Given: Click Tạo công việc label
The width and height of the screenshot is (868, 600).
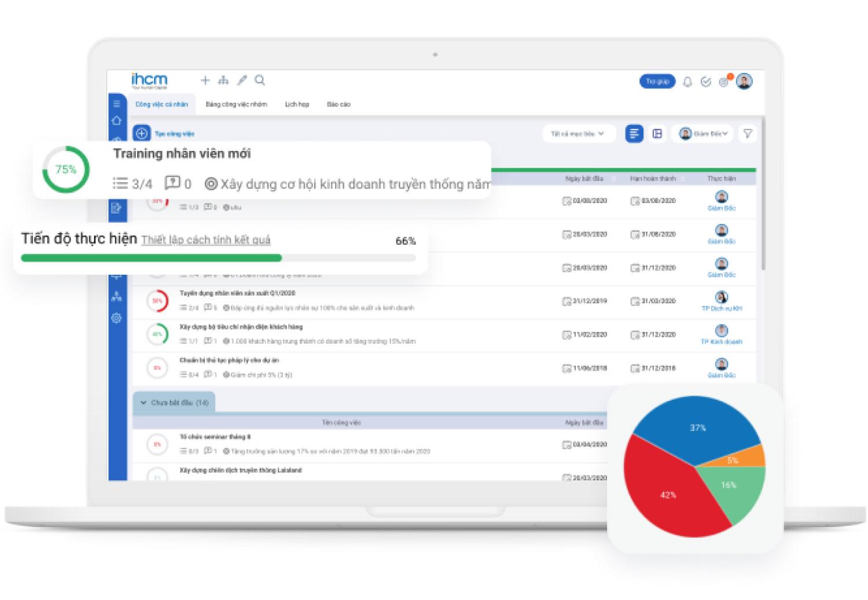Looking at the screenshot, I should tap(175, 134).
